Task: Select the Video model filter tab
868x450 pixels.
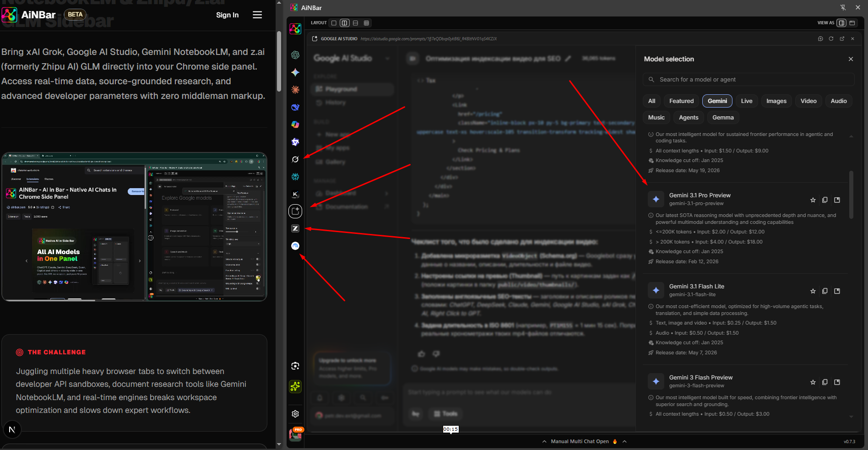Action: click(808, 101)
